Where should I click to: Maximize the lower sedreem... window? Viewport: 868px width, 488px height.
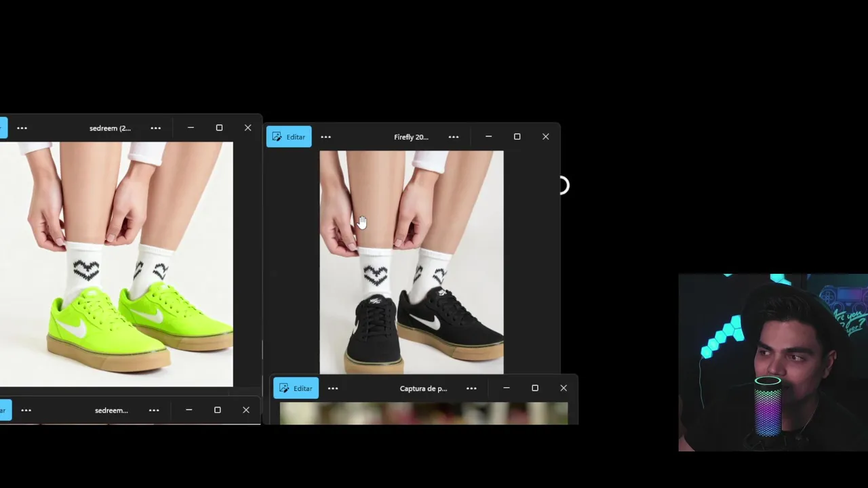coord(217,410)
